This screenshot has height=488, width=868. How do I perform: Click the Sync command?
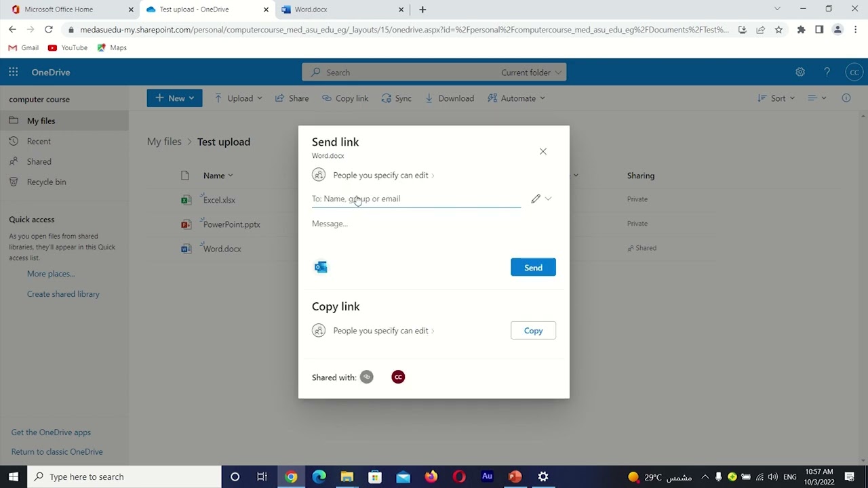point(397,98)
